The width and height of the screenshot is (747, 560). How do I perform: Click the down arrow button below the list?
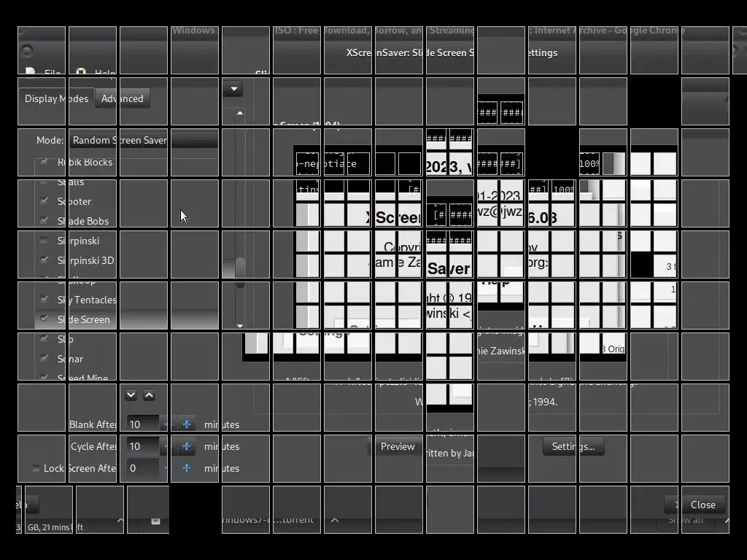coord(131,395)
